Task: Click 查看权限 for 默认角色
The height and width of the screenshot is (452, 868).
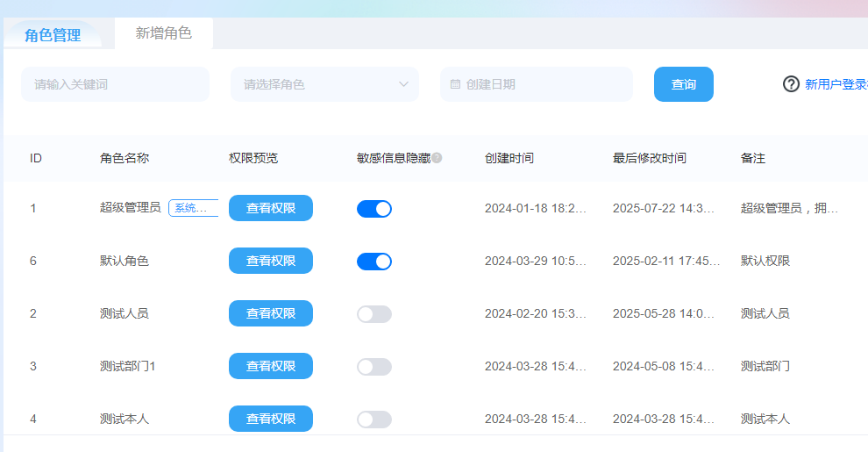Action: [271, 261]
